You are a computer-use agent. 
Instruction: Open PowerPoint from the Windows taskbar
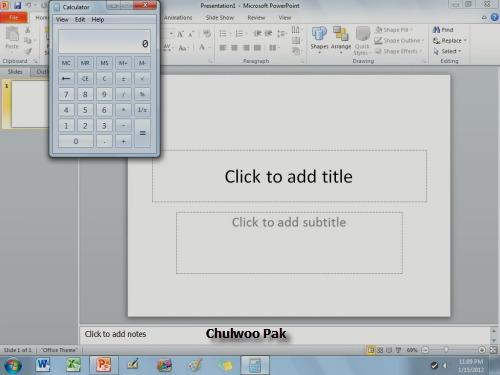coord(103,365)
